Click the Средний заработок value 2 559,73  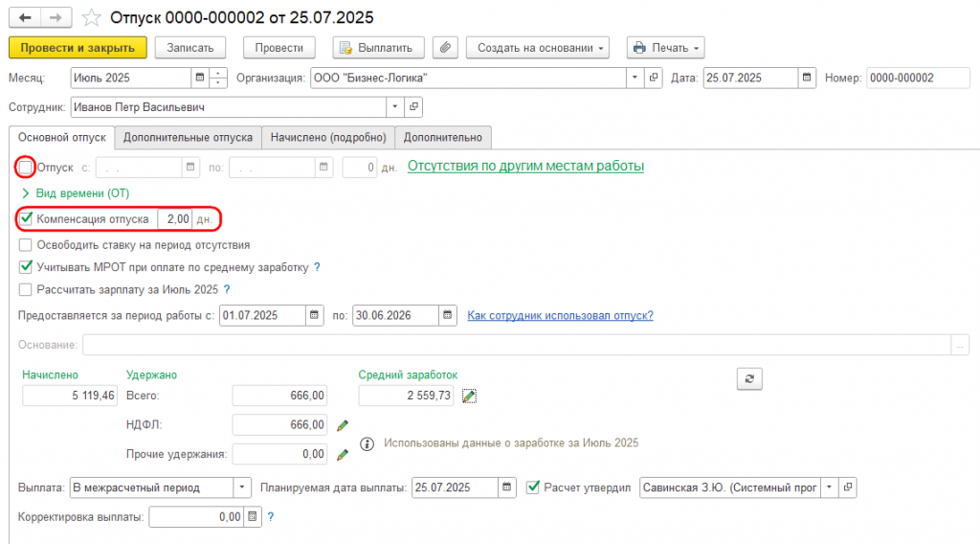click(406, 396)
